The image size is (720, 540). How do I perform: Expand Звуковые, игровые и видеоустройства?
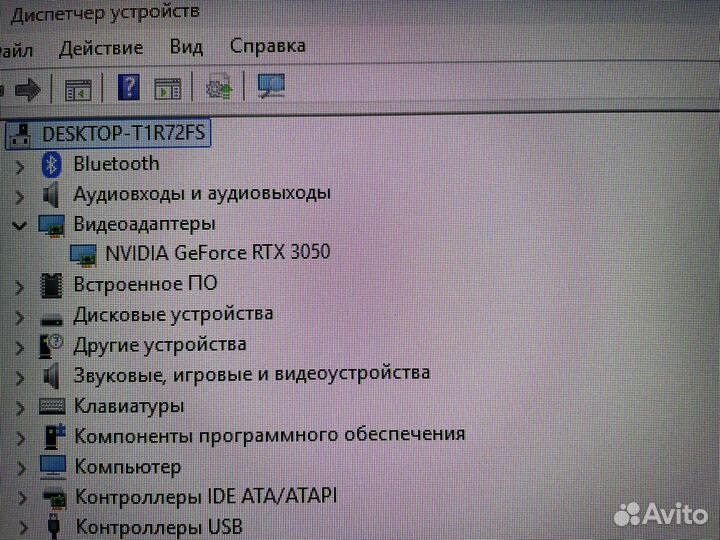[19, 378]
